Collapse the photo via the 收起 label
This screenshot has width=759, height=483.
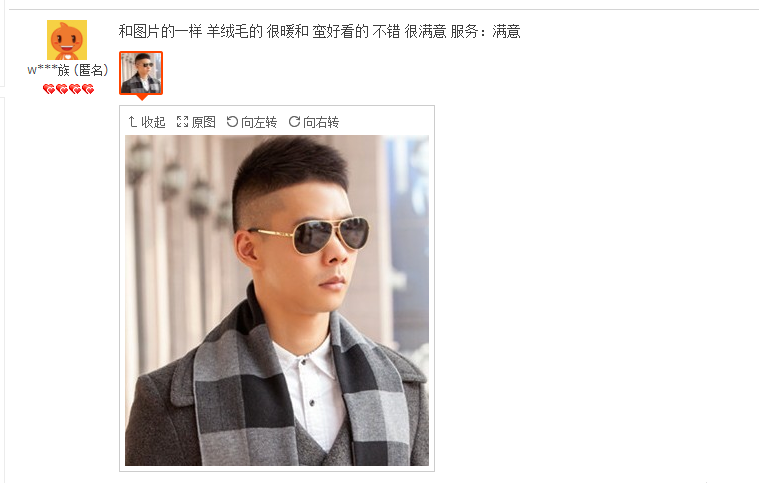153,122
